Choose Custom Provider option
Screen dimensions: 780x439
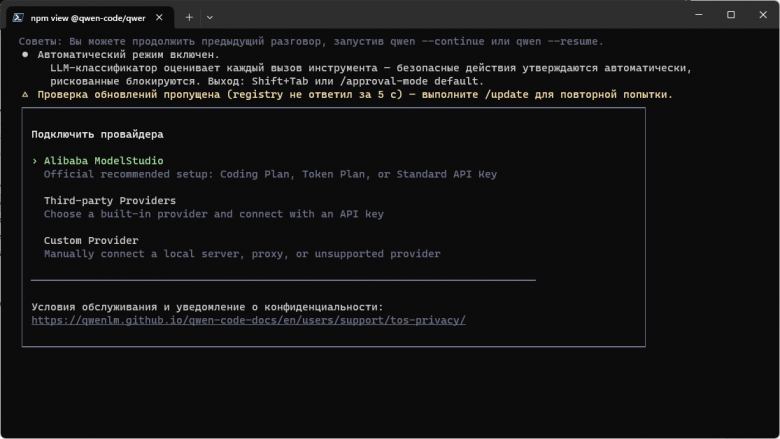click(x=91, y=240)
